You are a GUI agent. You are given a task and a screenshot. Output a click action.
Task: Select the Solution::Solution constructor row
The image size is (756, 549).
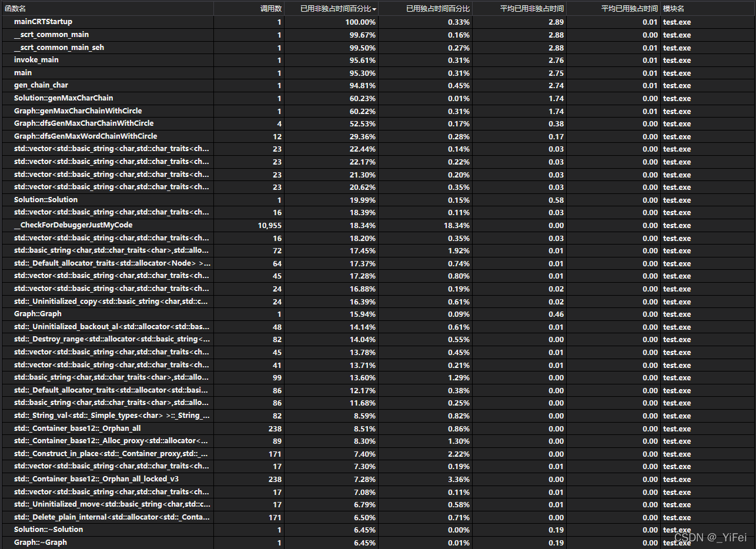[378, 200]
